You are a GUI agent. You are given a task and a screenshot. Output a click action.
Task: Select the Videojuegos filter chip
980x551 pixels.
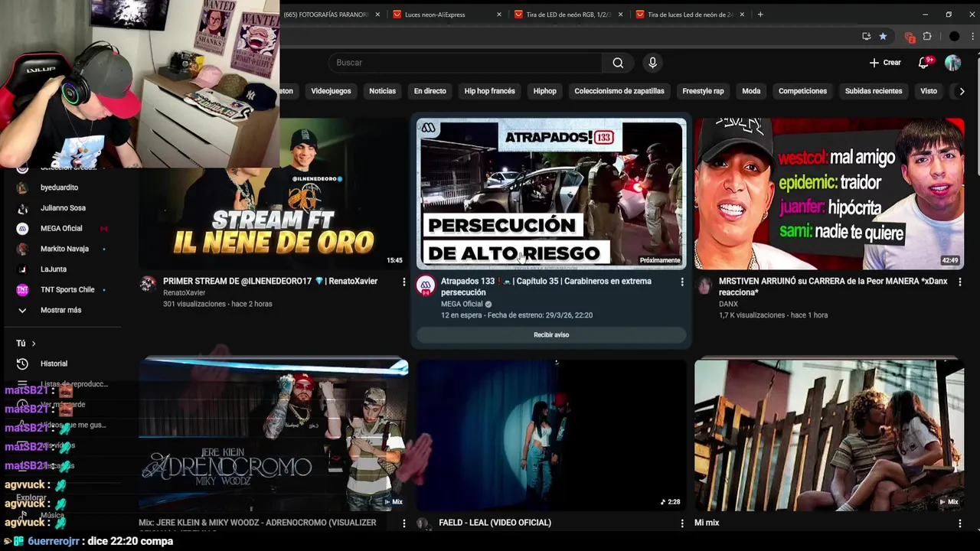(x=331, y=91)
